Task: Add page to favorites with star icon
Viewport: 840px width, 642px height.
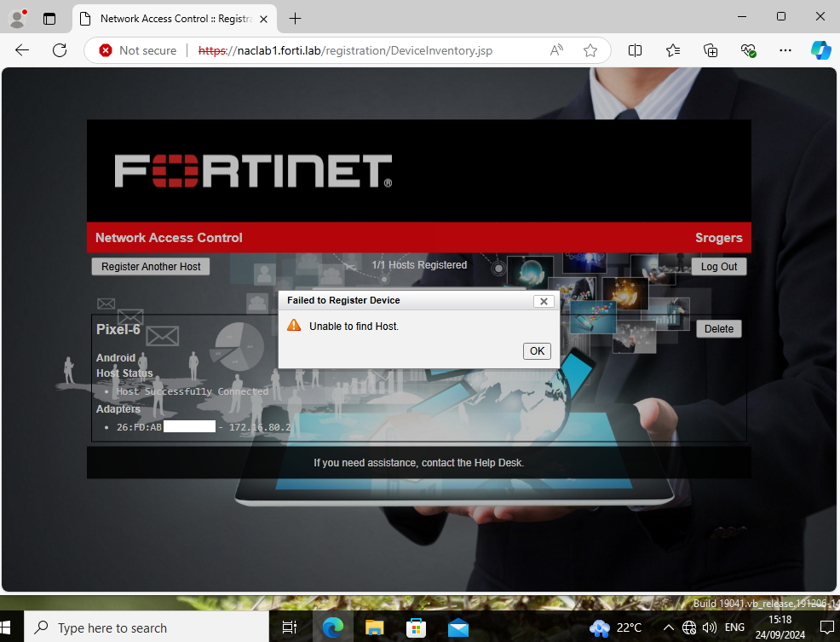Action: (x=590, y=50)
